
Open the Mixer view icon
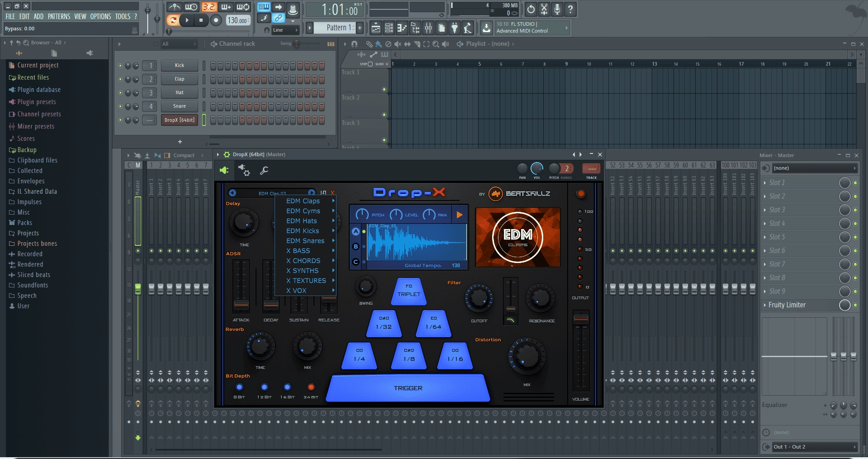pyautogui.click(x=428, y=28)
